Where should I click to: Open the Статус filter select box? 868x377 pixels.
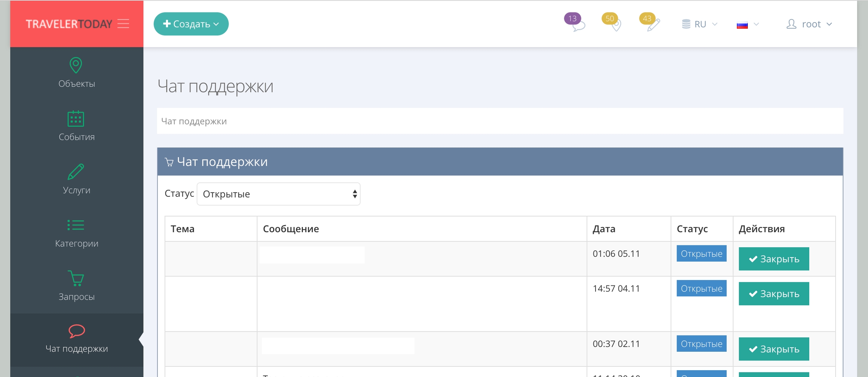point(278,194)
